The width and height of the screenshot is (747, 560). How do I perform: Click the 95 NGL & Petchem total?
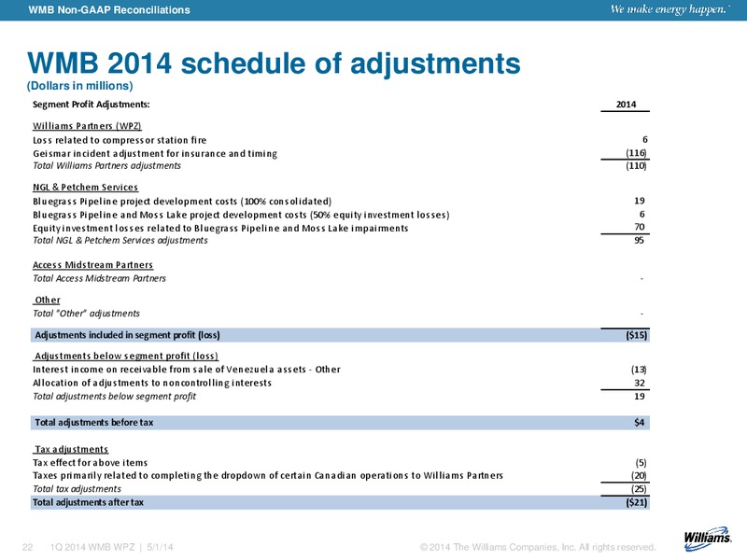click(640, 240)
